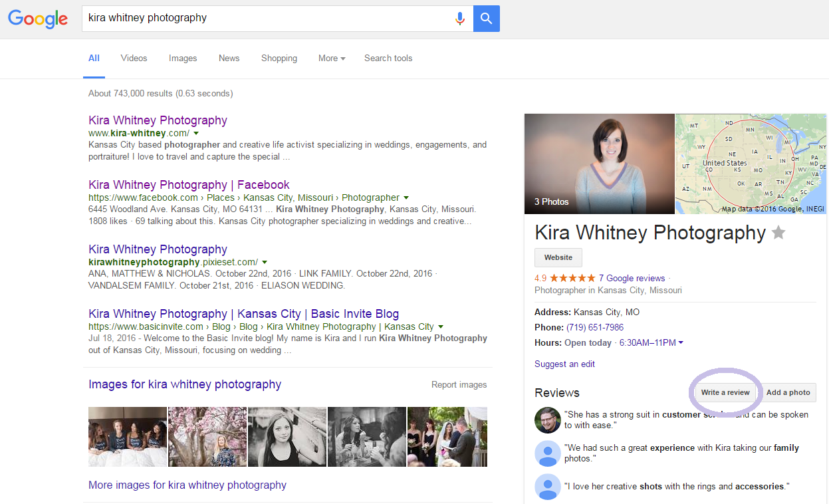Click the Website button

(x=558, y=258)
